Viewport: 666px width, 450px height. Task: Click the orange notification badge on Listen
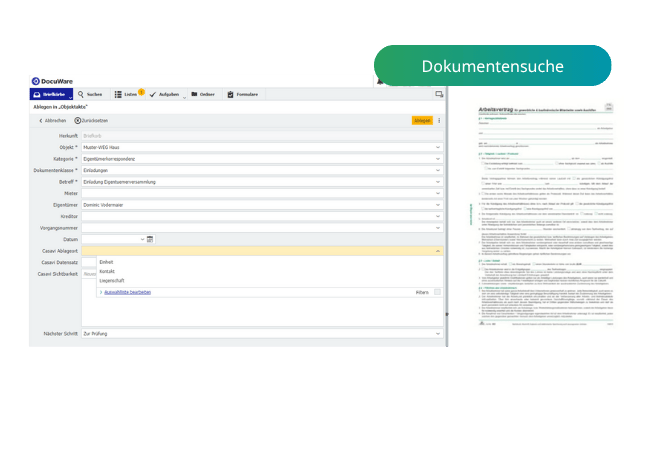point(141,92)
